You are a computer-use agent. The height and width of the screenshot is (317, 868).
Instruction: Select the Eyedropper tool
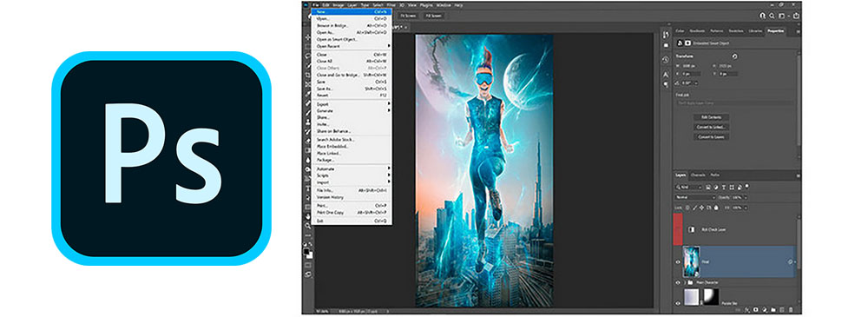click(x=308, y=94)
